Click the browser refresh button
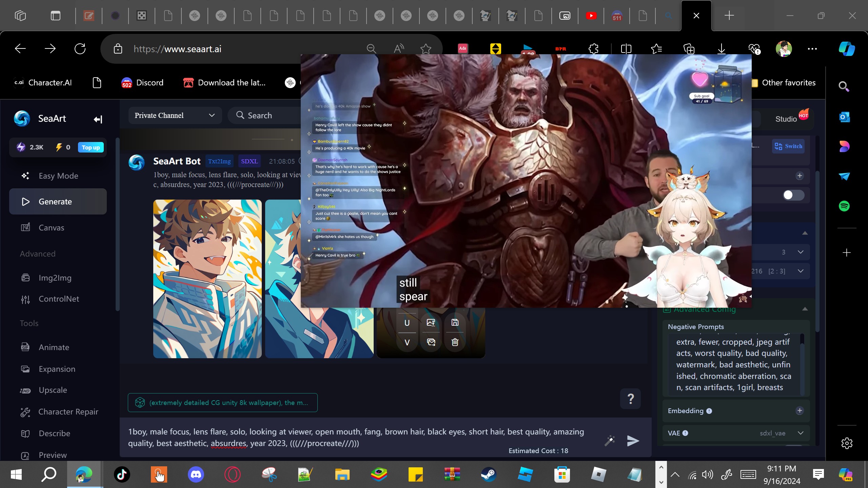Viewport: 868px width, 488px height. (x=80, y=49)
